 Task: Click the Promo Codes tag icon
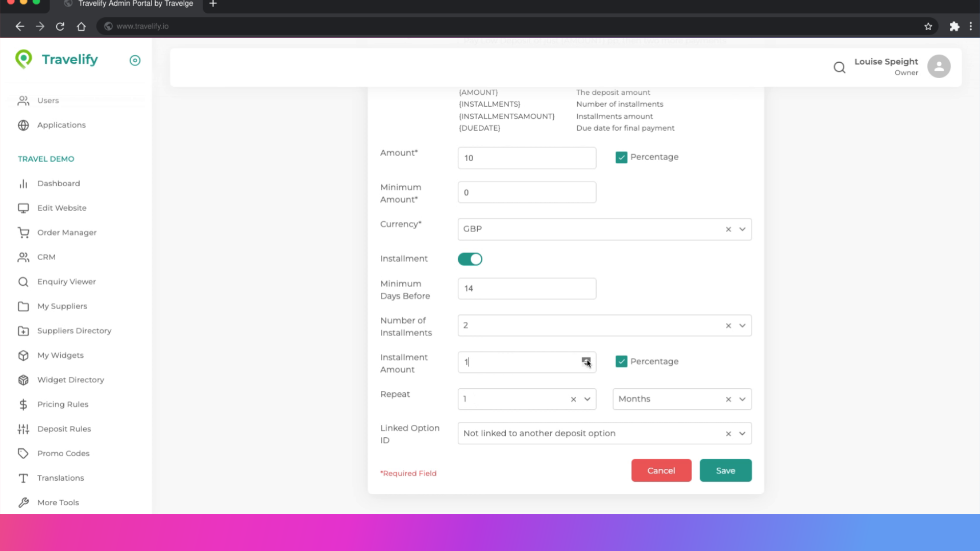pyautogui.click(x=23, y=454)
